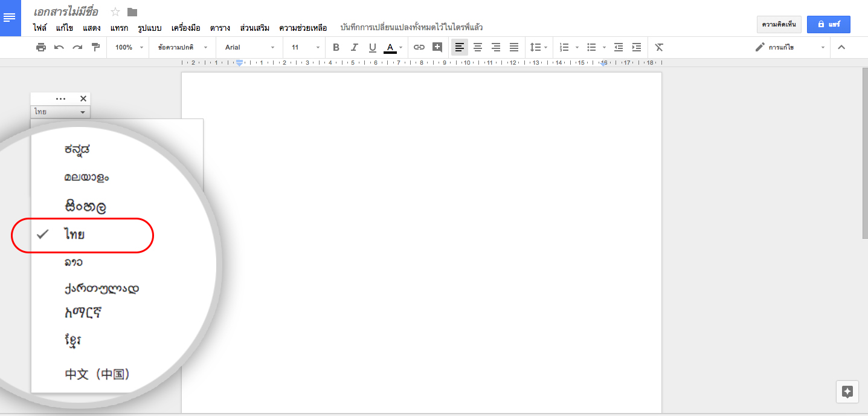
Task: Click the left indent marker on the ruler
Action: pos(240,62)
